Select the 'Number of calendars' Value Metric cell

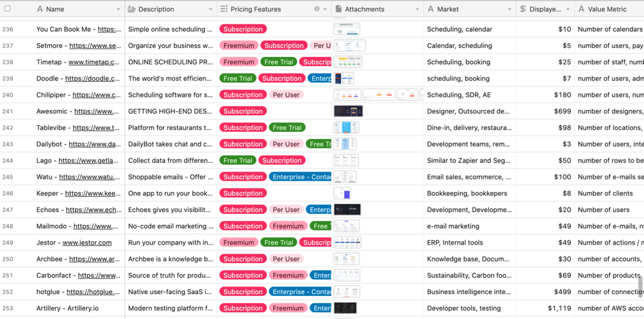point(609,29)
